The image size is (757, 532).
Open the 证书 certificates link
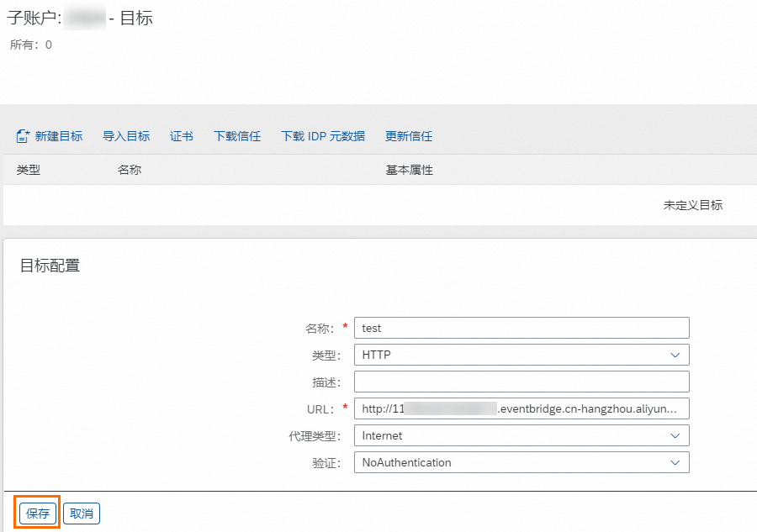pos(182,136)
